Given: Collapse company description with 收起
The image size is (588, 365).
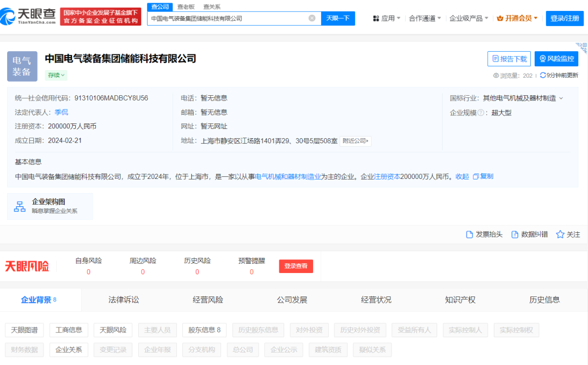Looking at the screenshot, I should [x=462, y=176].
